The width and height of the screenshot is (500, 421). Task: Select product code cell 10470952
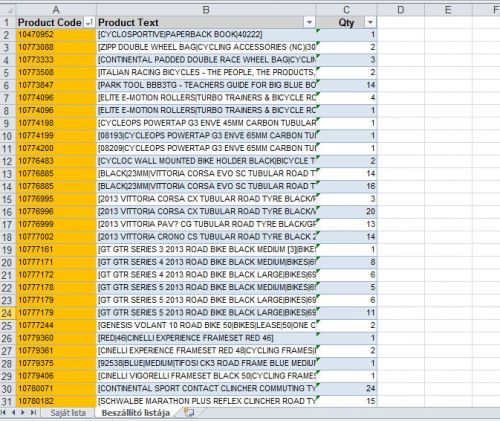pyautogui.click(x=56, y=35)
